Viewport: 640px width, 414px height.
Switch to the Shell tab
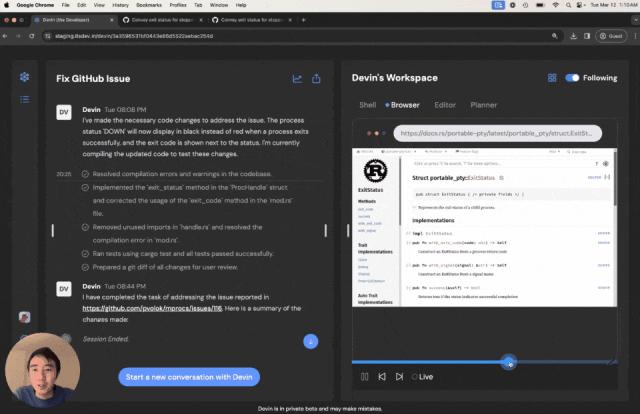(x=367, y=105)
